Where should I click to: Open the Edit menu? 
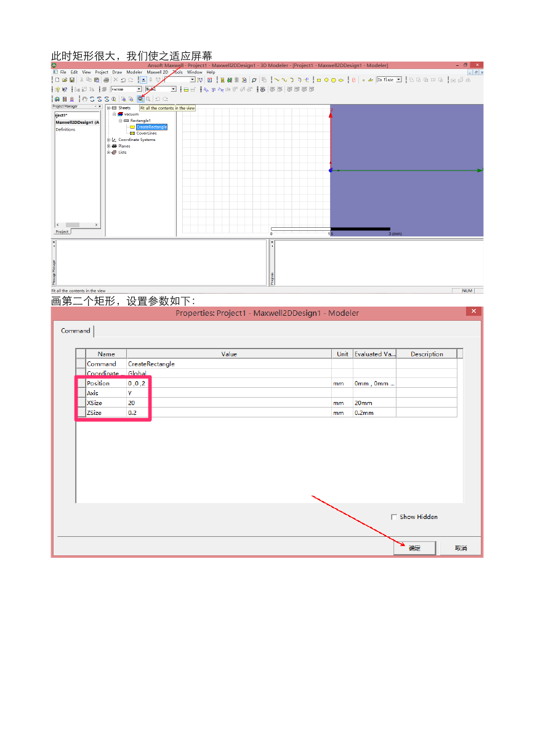[74, 72]
